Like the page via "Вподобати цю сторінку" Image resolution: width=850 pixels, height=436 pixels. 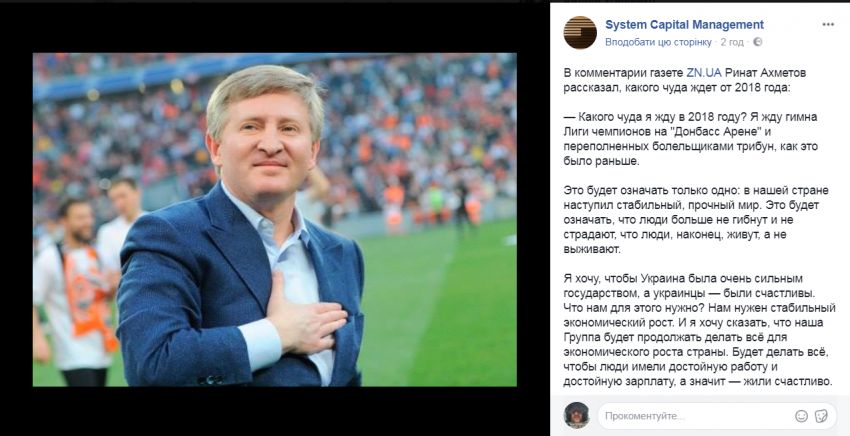click(x=658, y=42)
